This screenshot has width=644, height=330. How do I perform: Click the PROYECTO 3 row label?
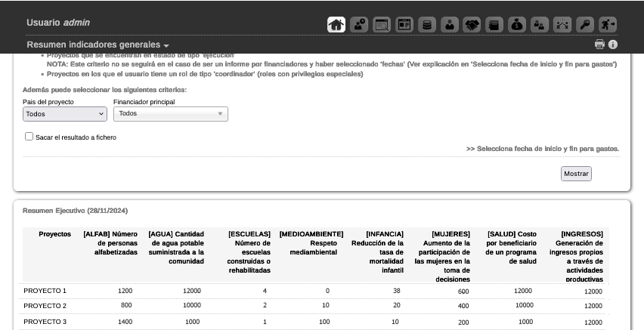(x=45, y=322)
